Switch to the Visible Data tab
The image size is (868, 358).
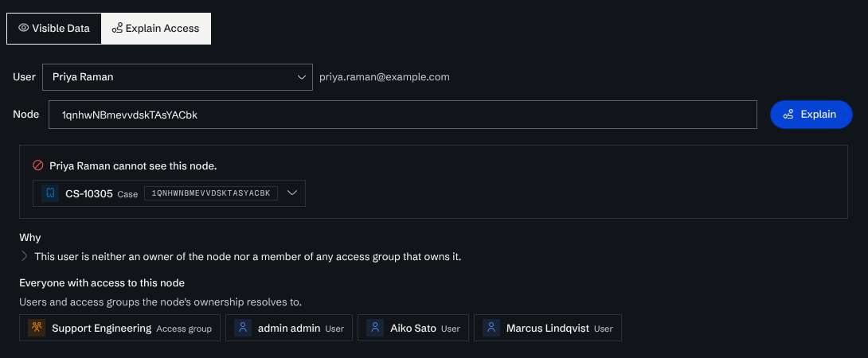(x=54, y=28)
